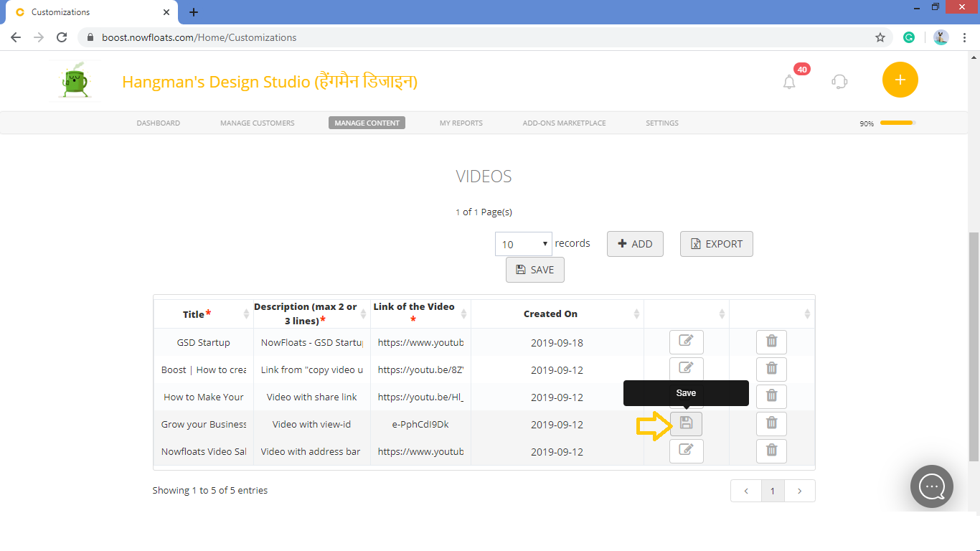Image resolution: width=980 pixels, height=551 pixels.
Task: Open Settings menu
Action: [x=662, y=123]
